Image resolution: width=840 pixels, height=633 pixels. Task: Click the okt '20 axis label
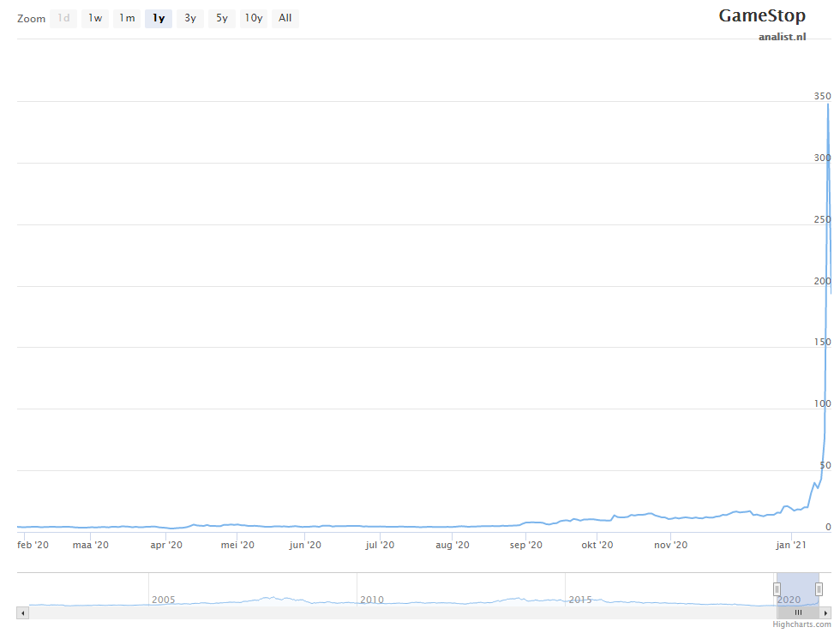[x=597, y=545]
